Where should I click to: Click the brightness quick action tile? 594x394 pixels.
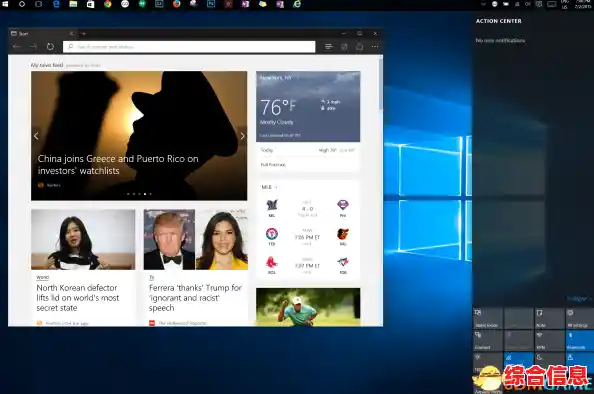pos(488,362)
